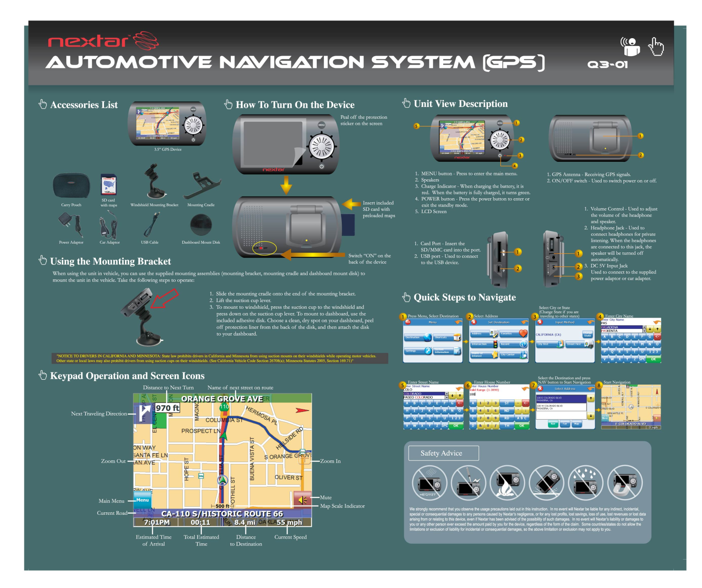Choose Recent in the Set Destination screen
The image size is (702, 588).
pyautogui.click(x=513, y=344)
